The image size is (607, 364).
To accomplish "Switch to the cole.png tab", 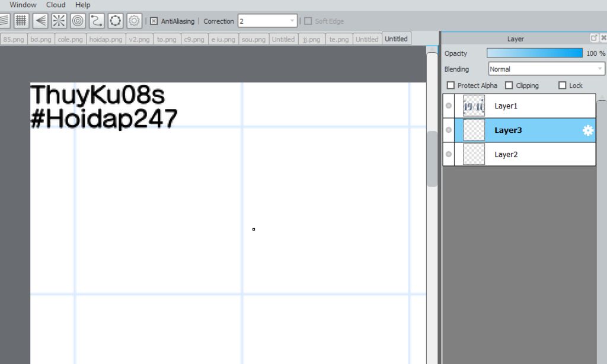I will [70, 40].
